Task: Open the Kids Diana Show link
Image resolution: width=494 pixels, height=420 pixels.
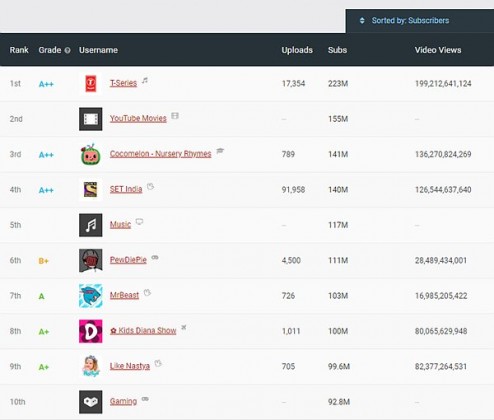Action: pyautogui.click(x=143, y=331)
